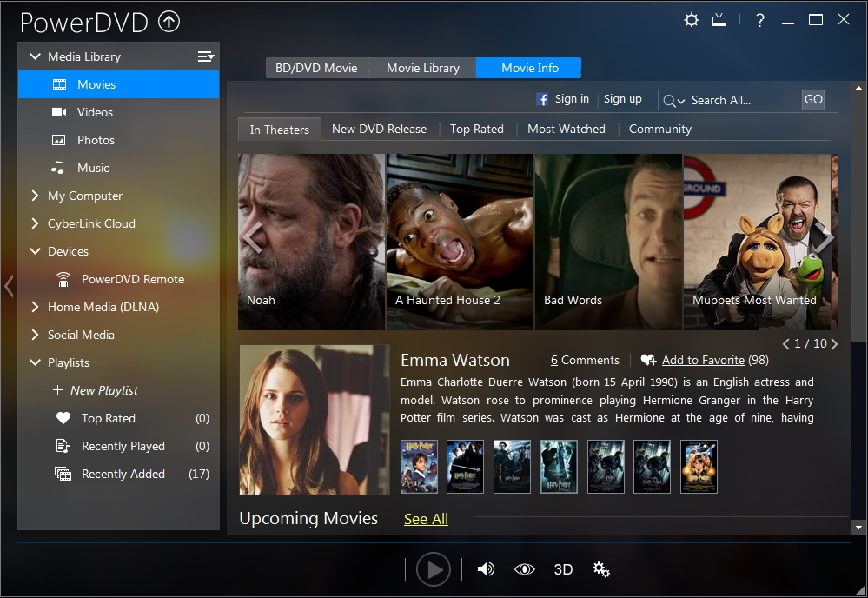Toggle TrueTheater eye enhancement
Screen dimensions: 868x598
click(524, 569)
